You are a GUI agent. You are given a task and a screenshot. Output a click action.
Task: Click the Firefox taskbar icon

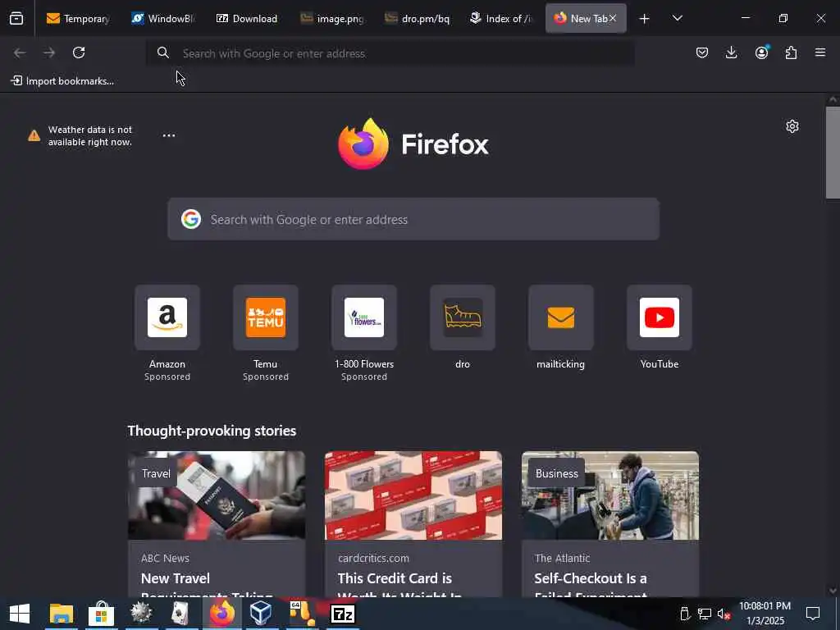(221, 614)
